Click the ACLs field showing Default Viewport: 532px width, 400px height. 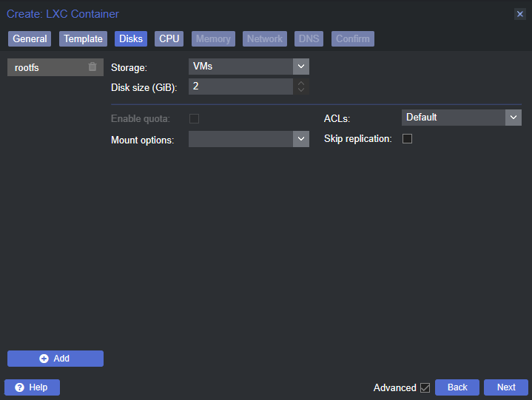coord(454,118)
